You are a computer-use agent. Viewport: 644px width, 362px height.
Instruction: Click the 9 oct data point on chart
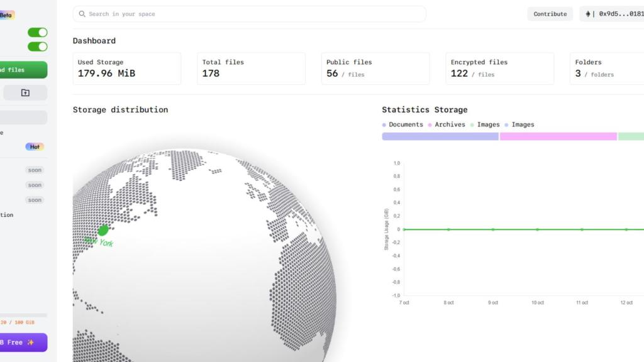493,229
